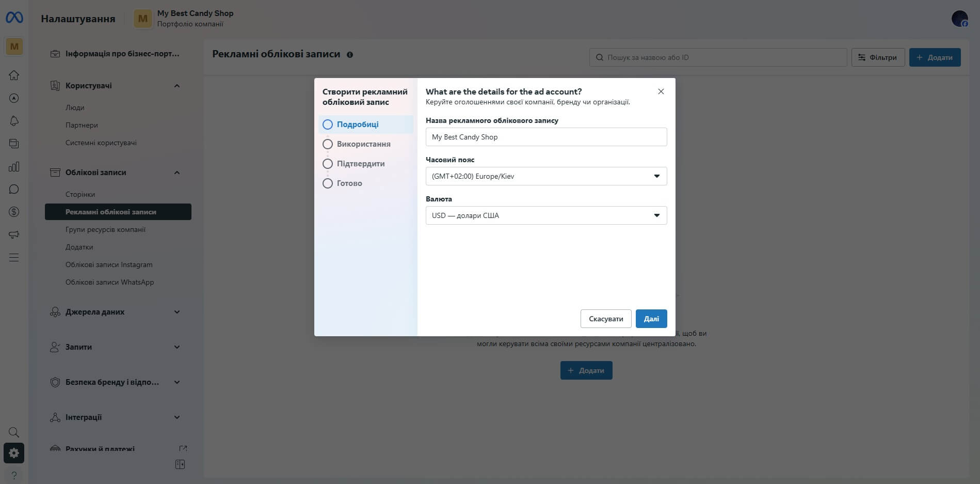Select the Подробиці step radio
This screenshot has width=980, height=484.
[328, 124]
